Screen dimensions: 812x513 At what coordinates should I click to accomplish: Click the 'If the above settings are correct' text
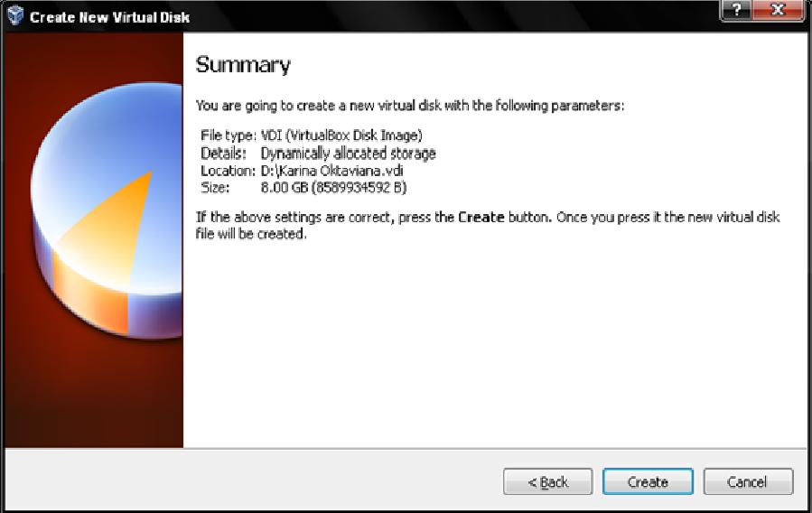488,225
